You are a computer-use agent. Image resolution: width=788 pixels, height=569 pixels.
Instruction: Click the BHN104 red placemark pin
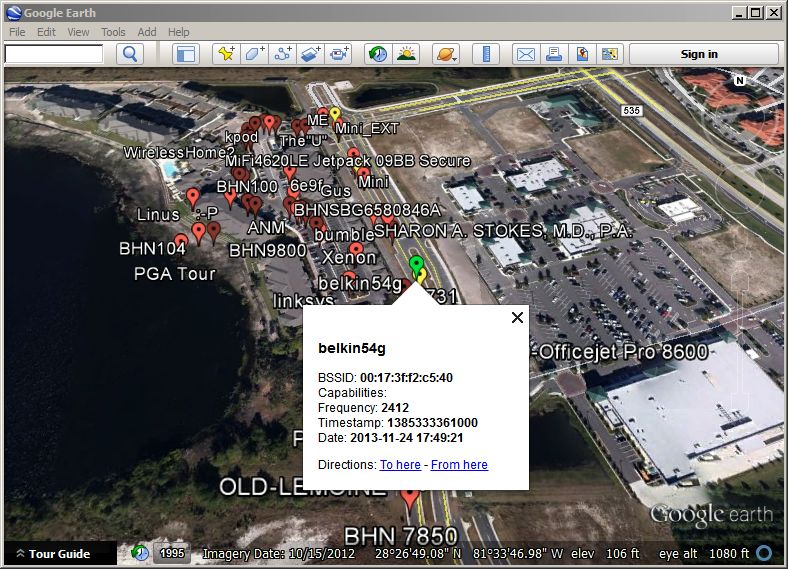coord(181,241)
